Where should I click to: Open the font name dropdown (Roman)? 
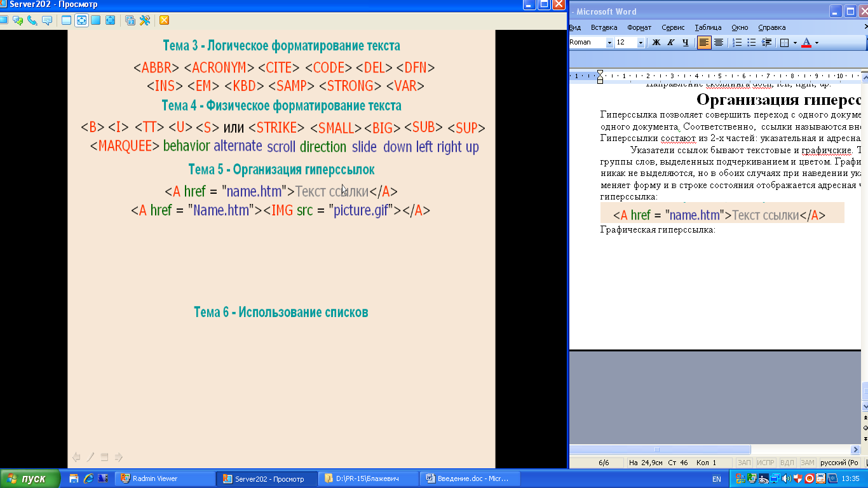[x=609, y=43]
